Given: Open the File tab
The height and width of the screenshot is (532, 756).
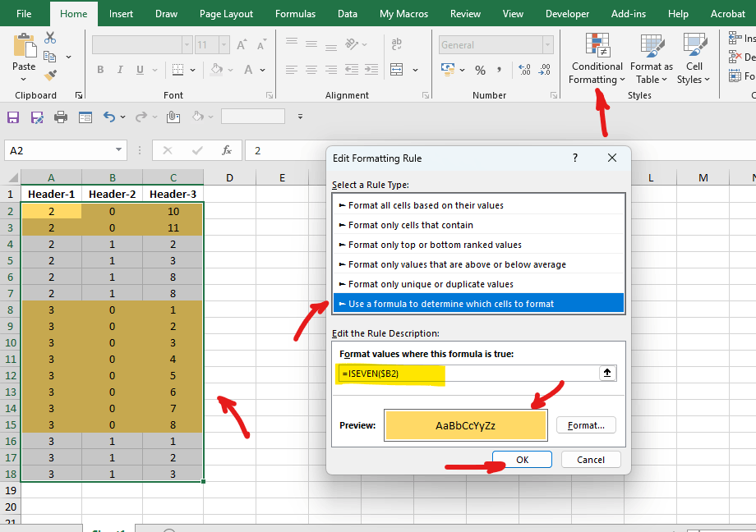Looking at the screenshot, I should [x=24, y=13].
